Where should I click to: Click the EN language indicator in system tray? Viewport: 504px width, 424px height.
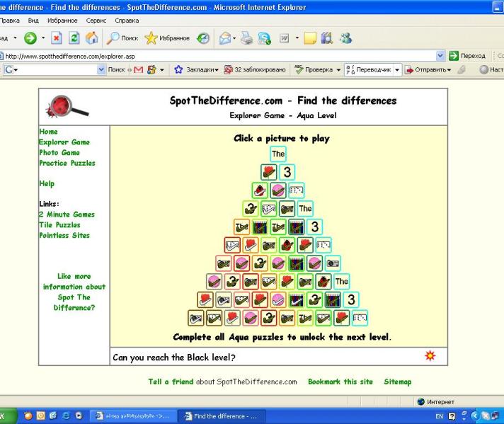tap(440, 416)
